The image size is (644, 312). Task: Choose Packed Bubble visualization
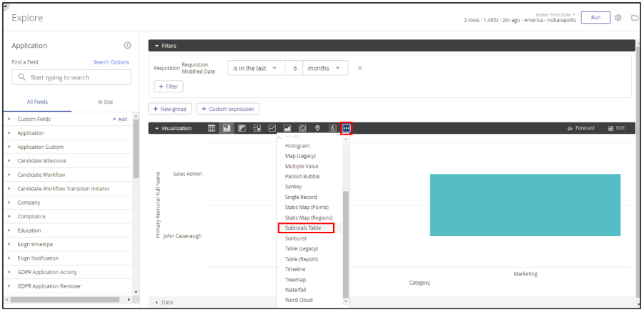pos(302,176)
